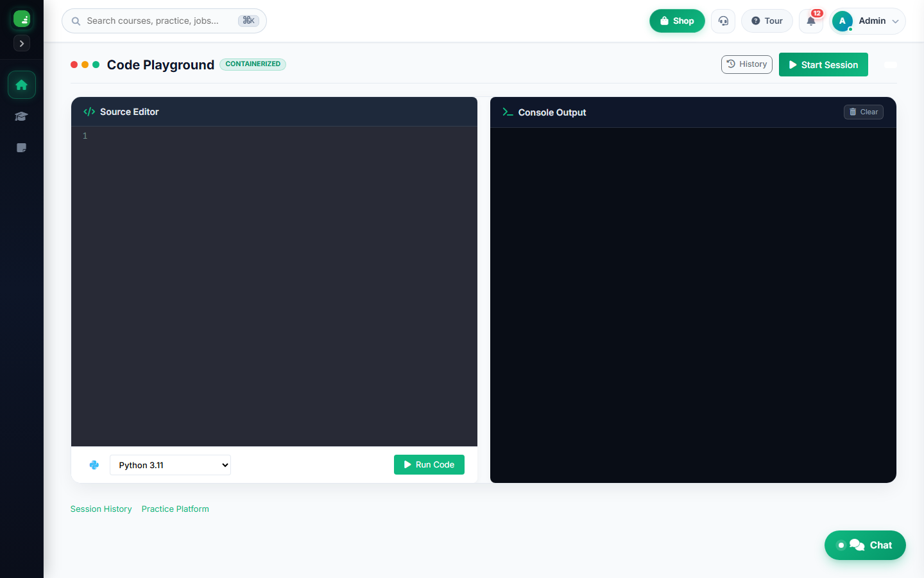Click the headset support icon

723,21
